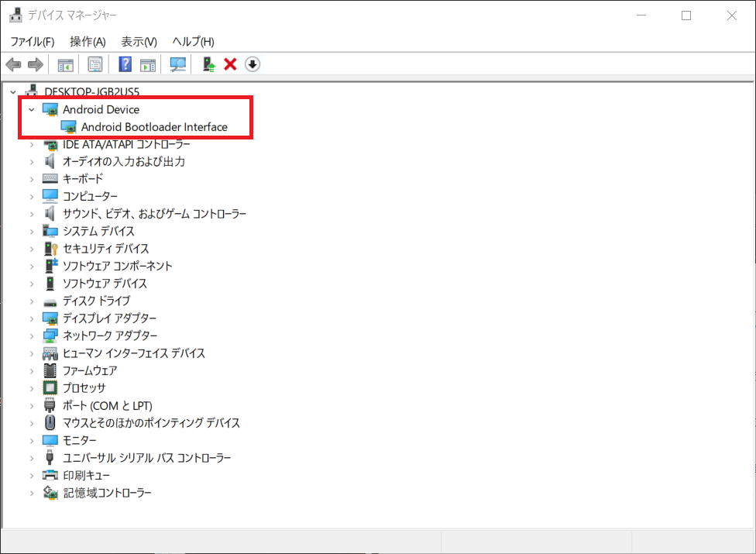Screen dimensions: 756x554
Task: Open the ファイル(F) menu
Action: (x=33, y=42)
